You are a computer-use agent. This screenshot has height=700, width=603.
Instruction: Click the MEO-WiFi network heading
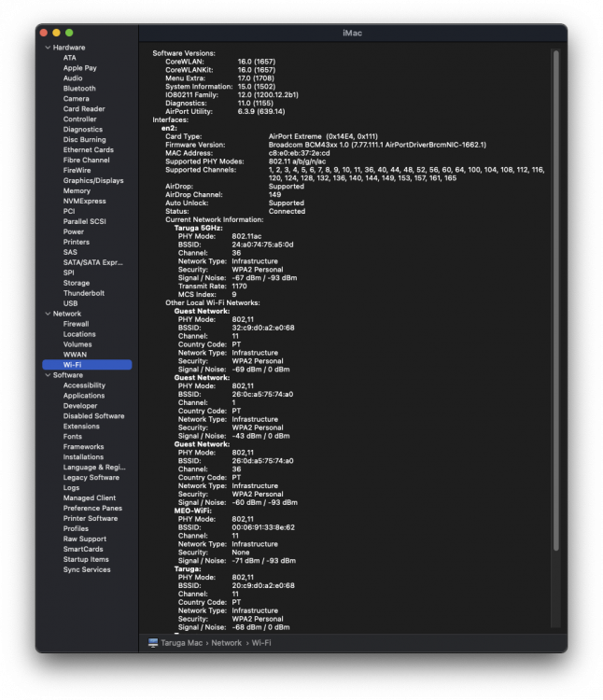(193, 511)
